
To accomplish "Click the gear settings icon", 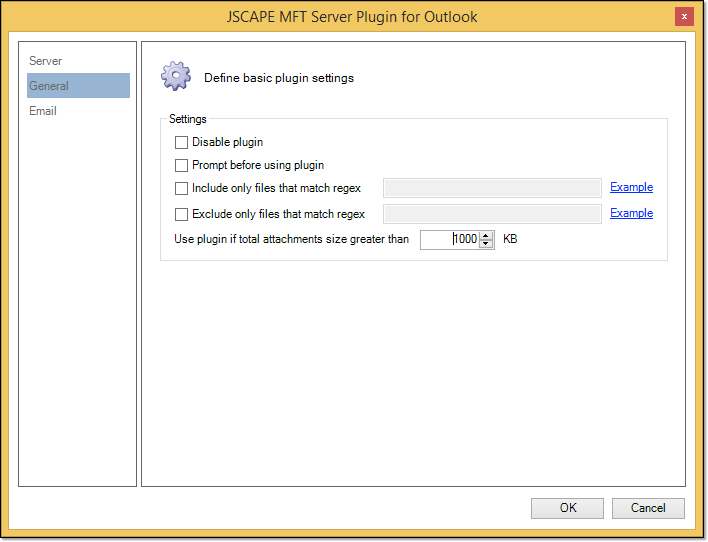I will (x=176, y=76).
